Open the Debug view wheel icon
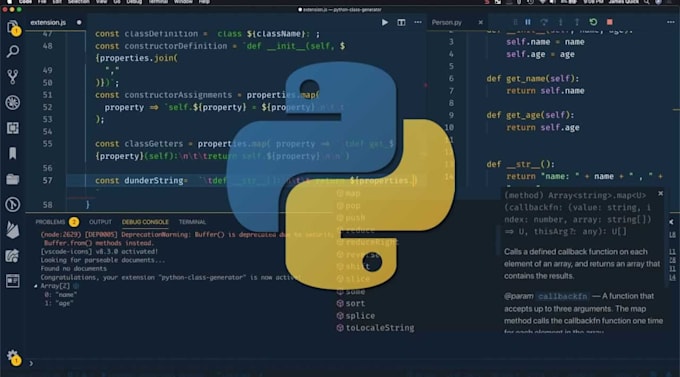 click(13, 102)
